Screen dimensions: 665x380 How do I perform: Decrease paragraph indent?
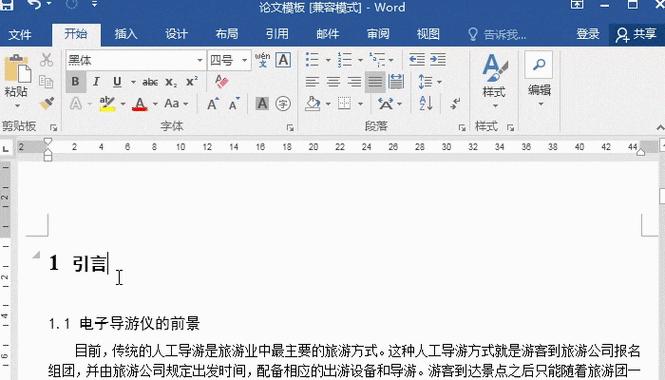click(x=417, y=60)
